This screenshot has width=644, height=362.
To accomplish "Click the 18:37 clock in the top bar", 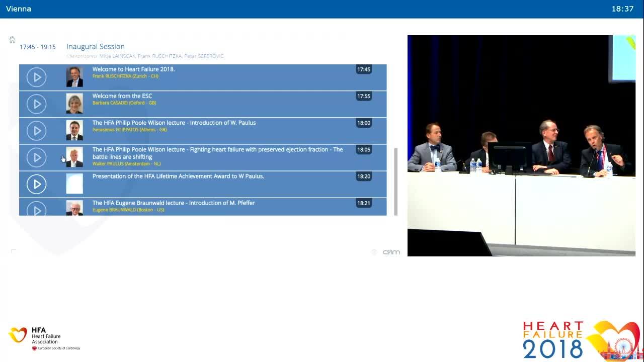I will click(622, 9).
